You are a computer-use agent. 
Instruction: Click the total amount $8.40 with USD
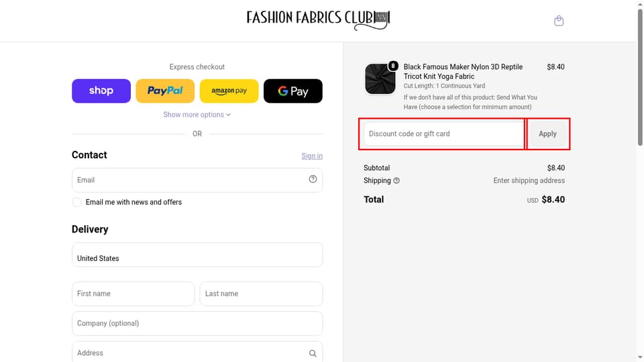[546, 200]
